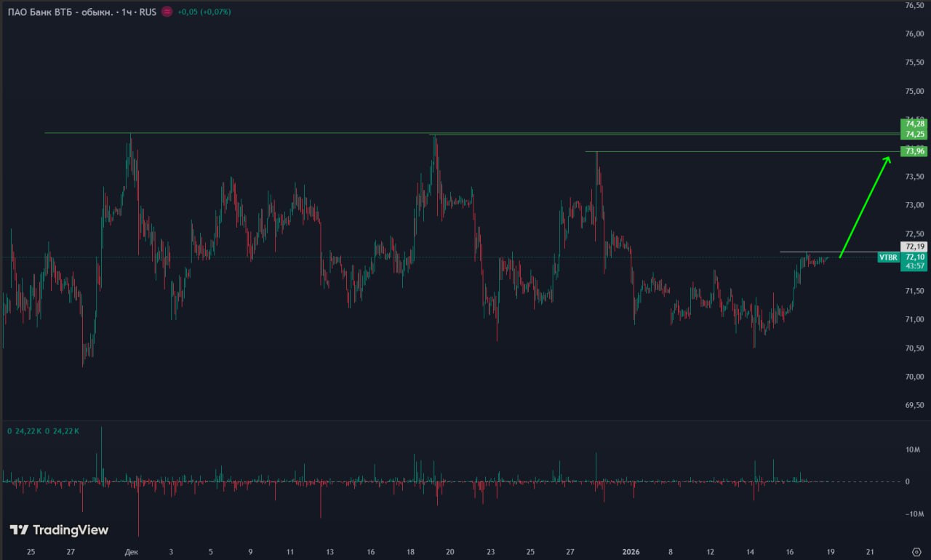
Task: Select the +0,05 (+0,07%) price change text
Action: (204, 12)
